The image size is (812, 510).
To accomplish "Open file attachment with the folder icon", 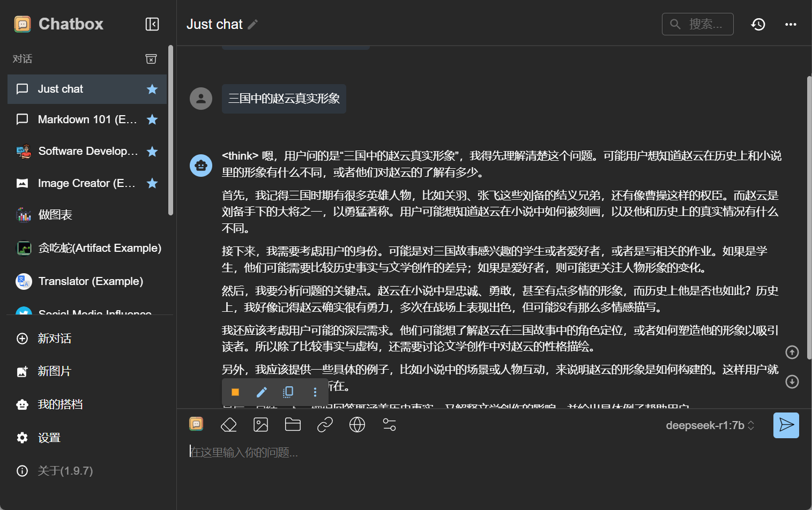I will [x=293, y=424].
